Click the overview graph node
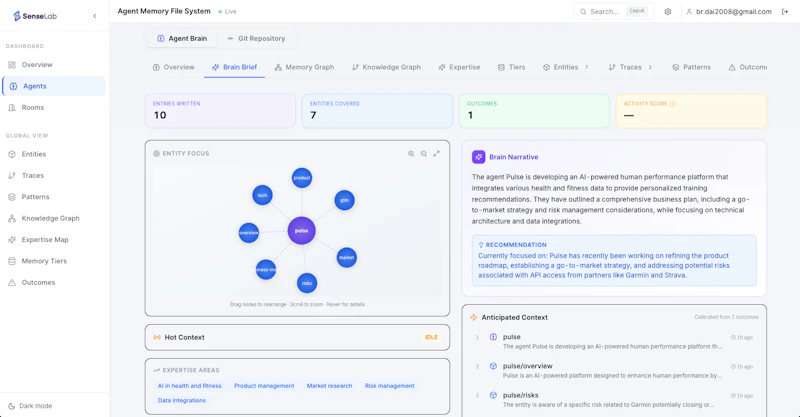The width and height of the screenshot is (800, 417). tap(248, 233)
